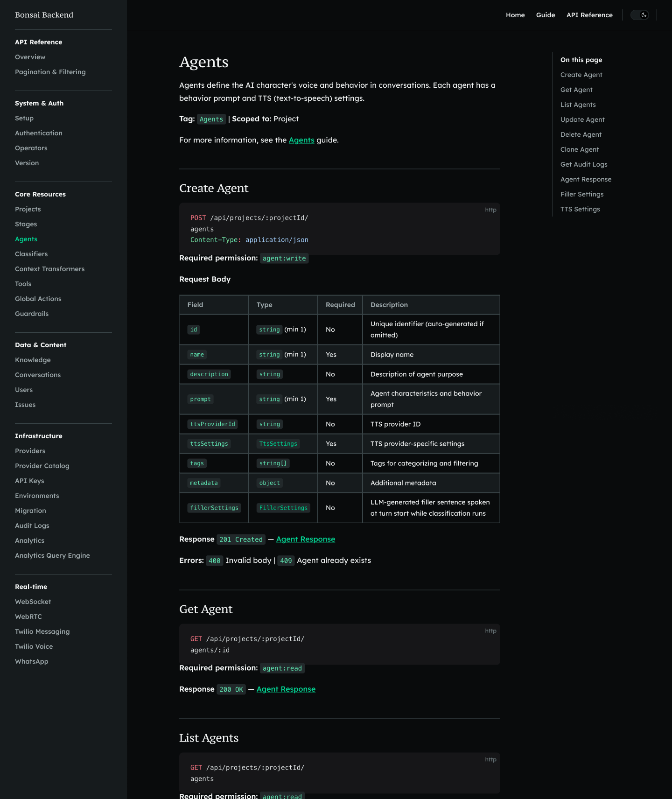Open Pagination & Filtering page

(x=50, y=72)
